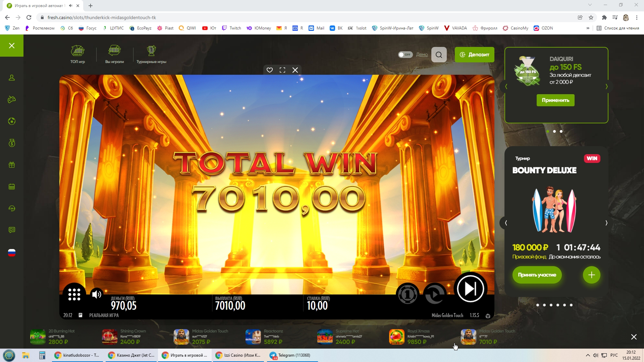Open Reactoonz winner thumbnail
The width and height of the screenshot is (644, 362).
(x=253, y=337)
